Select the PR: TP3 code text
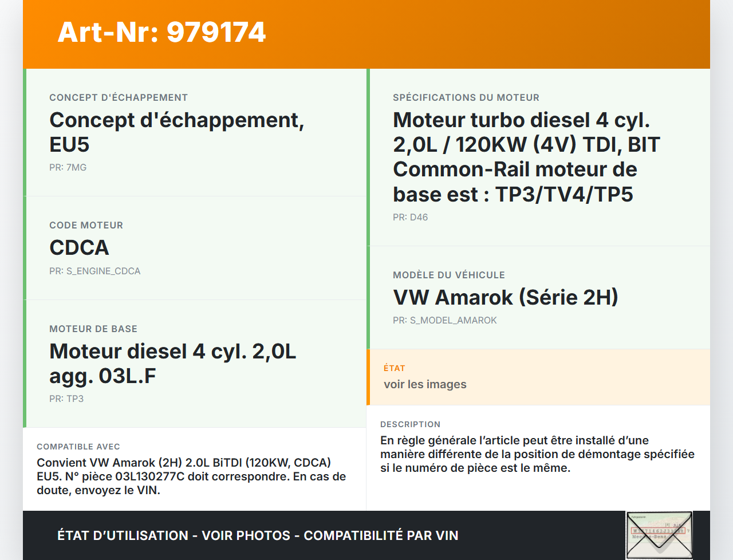The width and height of the screenshot is (733, 560). (66, 399)
